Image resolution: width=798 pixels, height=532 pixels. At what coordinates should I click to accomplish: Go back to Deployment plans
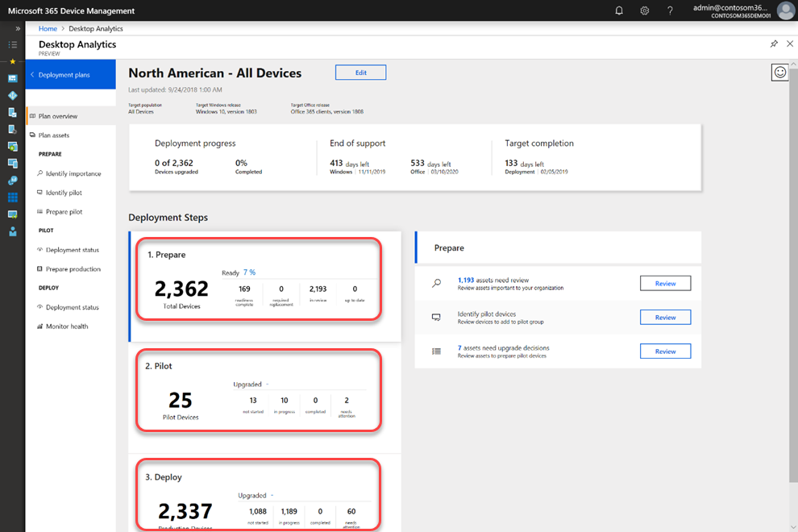(64, 75)
